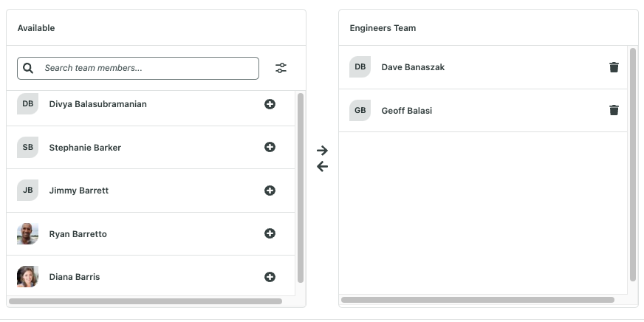Click the Available list horizontal scrollbar
Screen dimensions: 644x322
[x=145, y=301]
